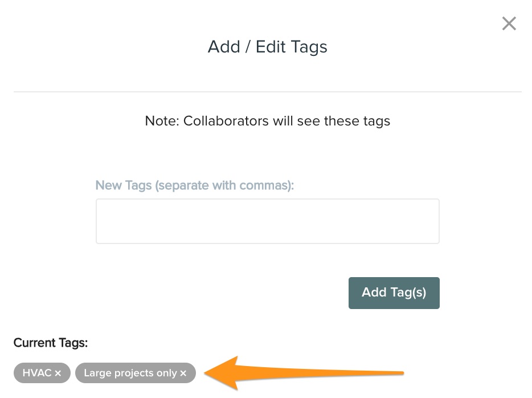Click the collaborators note text
Image resolution: width=532 pixels, height=398 pixels.
pyautogui.click(x=267, y=121)
